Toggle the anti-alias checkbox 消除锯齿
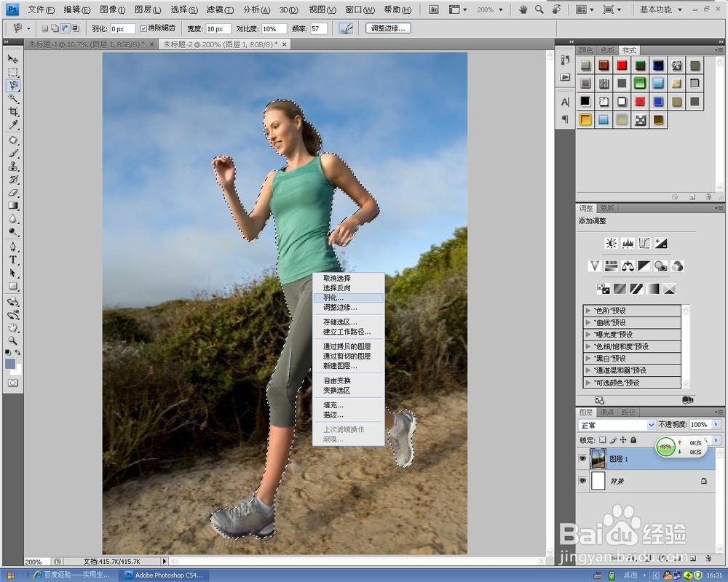 [143, 28]
